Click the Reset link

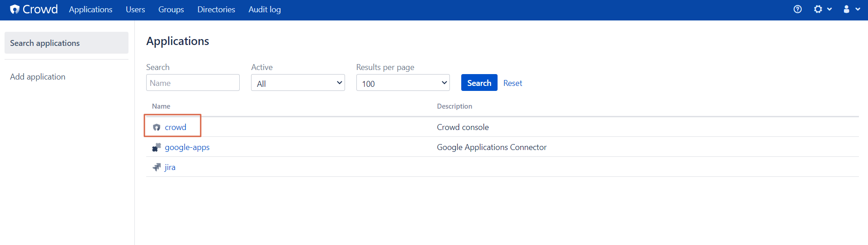click(513, 83)
